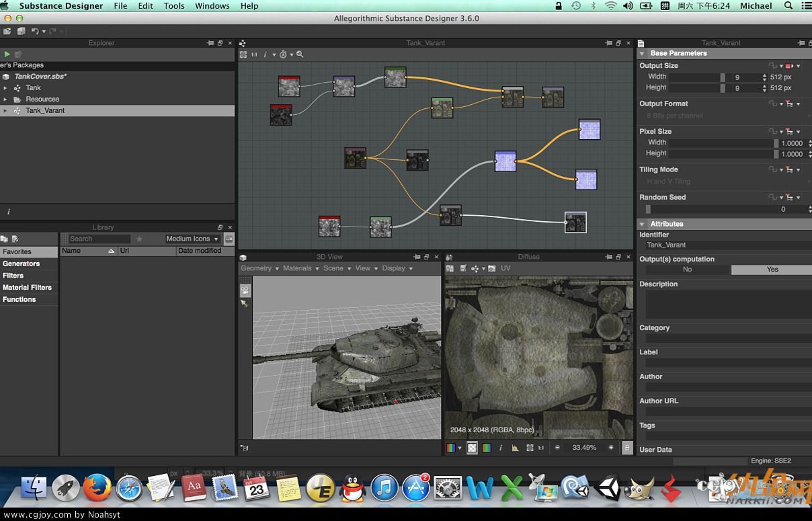The height and width of the screenshot is (521, 812).
Task: Click the green play icon in Explorer
Action: [x=7, y=54]
